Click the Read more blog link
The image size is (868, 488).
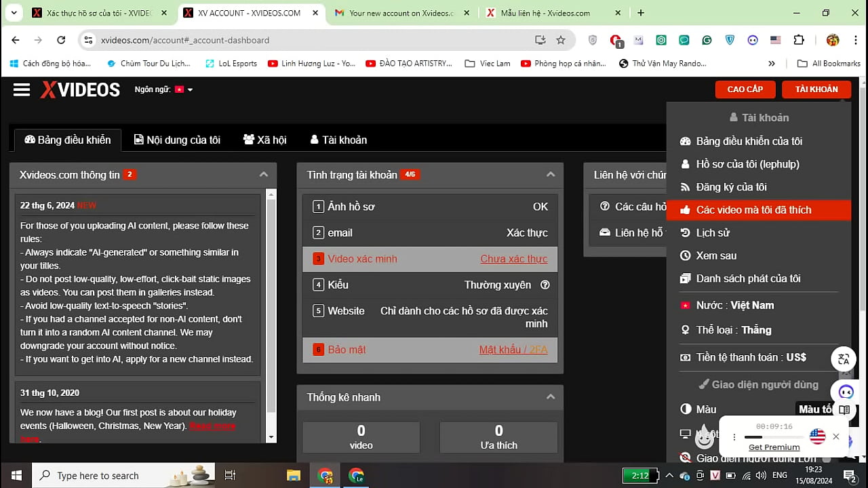pyautogui.click(x=212, y=426)
